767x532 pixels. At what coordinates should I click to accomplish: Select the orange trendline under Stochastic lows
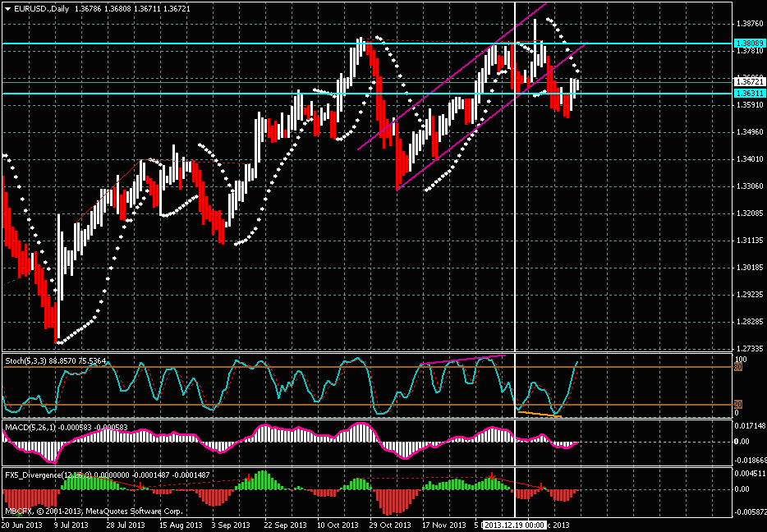[x=538, y=413]
